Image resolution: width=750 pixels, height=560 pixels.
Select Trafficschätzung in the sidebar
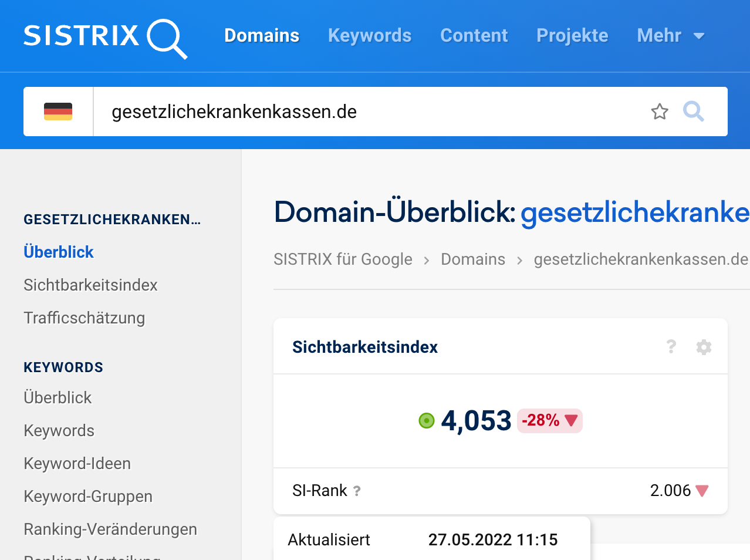(84, 318)
